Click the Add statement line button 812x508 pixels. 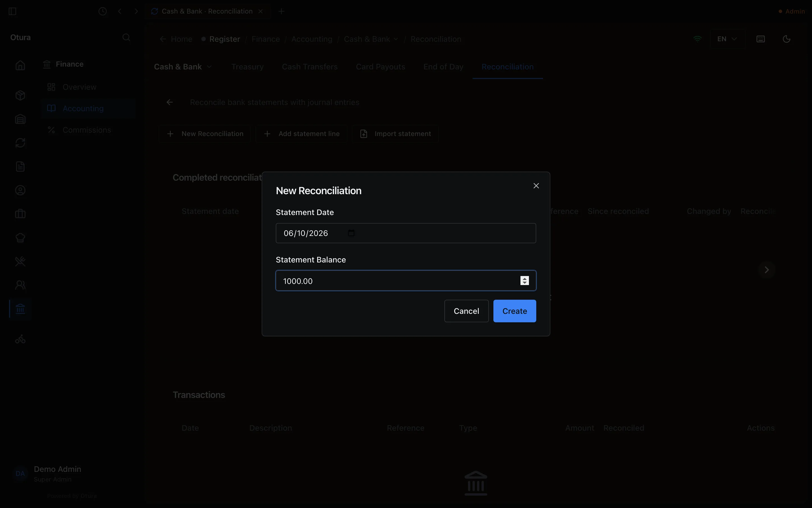(301, 134)
